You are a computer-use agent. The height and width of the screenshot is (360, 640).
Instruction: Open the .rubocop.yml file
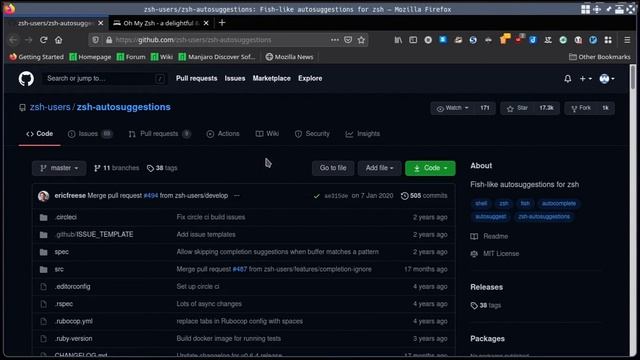(74, 321)
